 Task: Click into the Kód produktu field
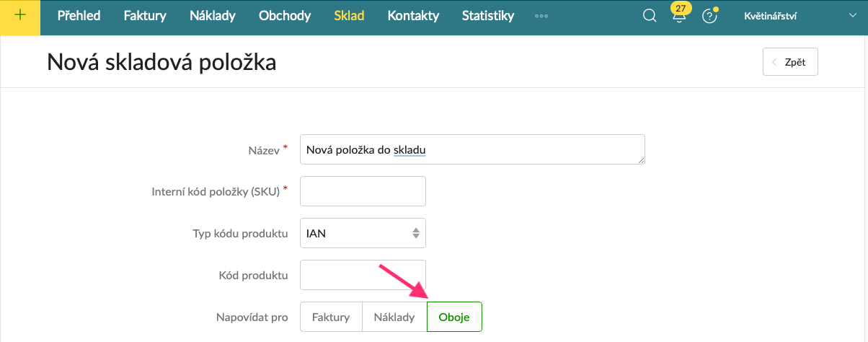[x=363, y=275]
